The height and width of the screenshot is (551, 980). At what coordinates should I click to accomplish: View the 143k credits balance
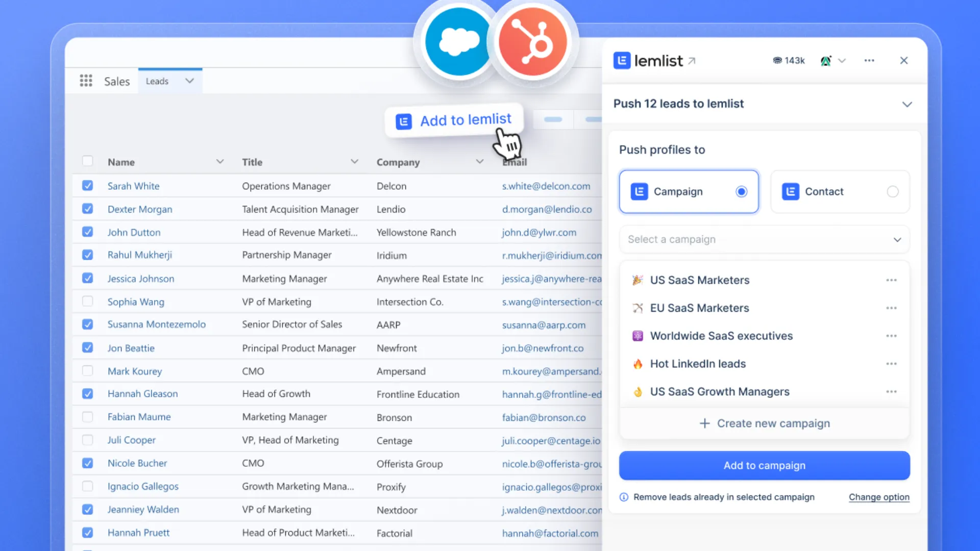click(789, 61)
